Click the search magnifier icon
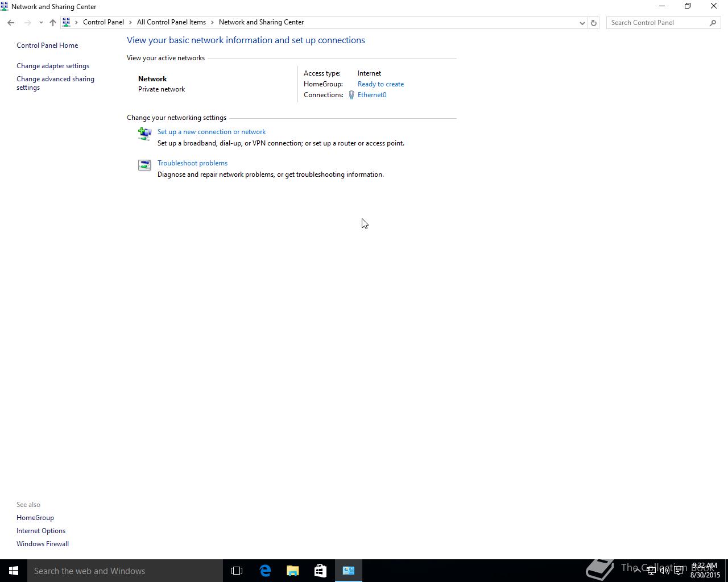Viewport: 728px width, 582px height. pos(713,23)
